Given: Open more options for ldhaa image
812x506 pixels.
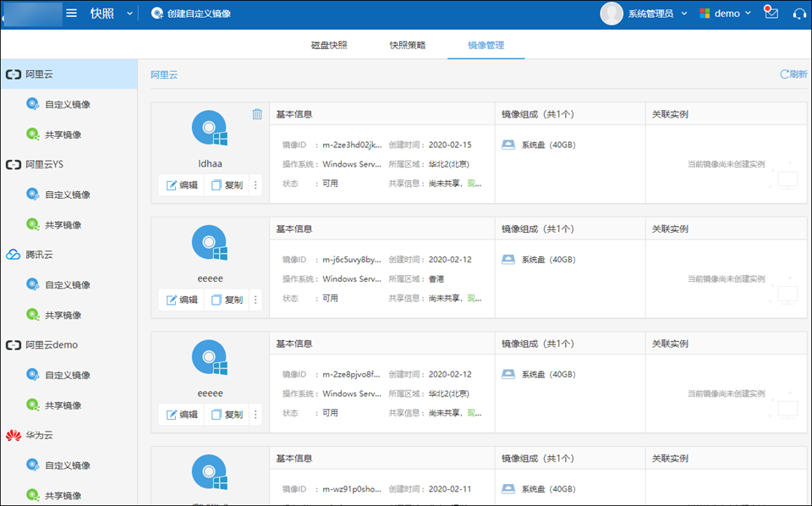Looking at the screenshot, I should (255, 185).
